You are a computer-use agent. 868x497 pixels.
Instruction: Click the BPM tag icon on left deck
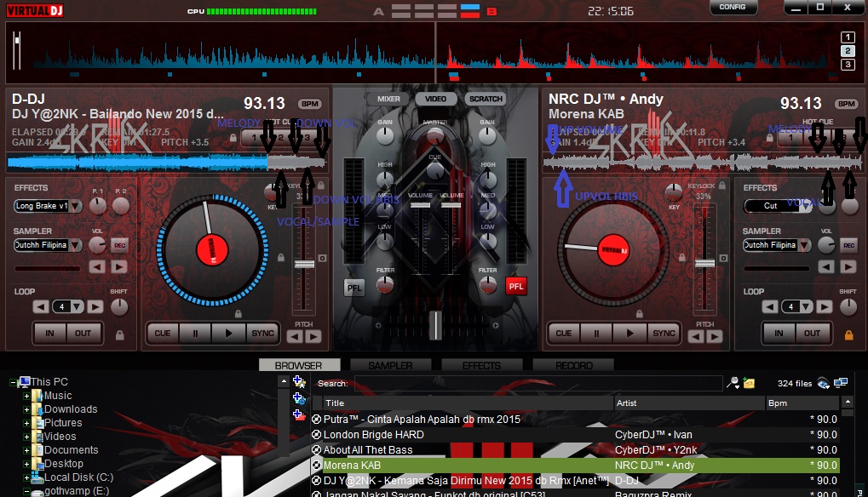pyautogui.click(x=309, y=103)
